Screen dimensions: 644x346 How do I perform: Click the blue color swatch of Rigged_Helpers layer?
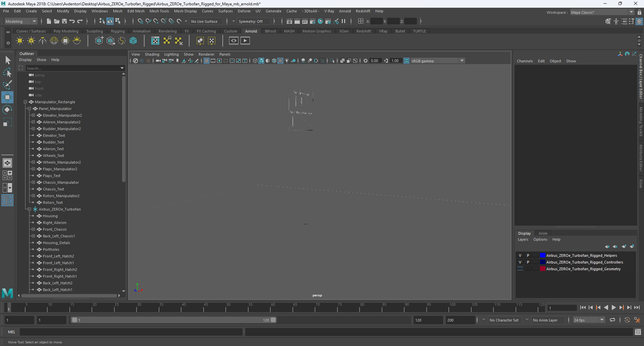[x=542, y=255]
